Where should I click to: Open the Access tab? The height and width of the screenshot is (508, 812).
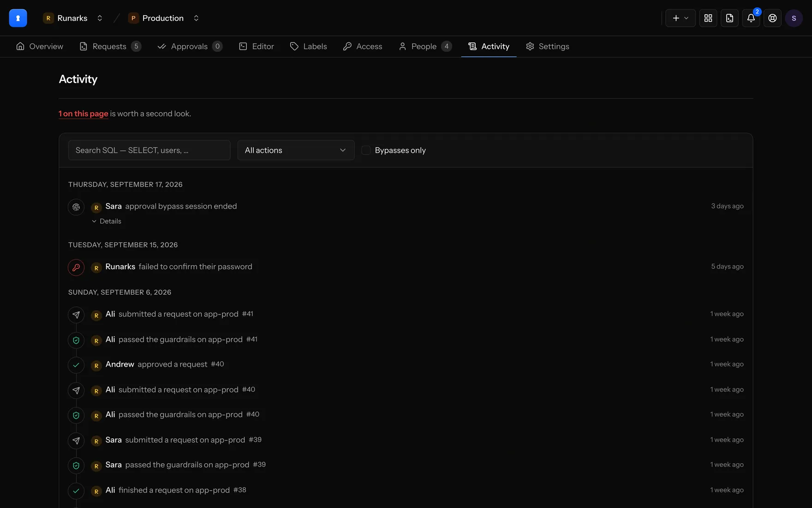[363, 46]
